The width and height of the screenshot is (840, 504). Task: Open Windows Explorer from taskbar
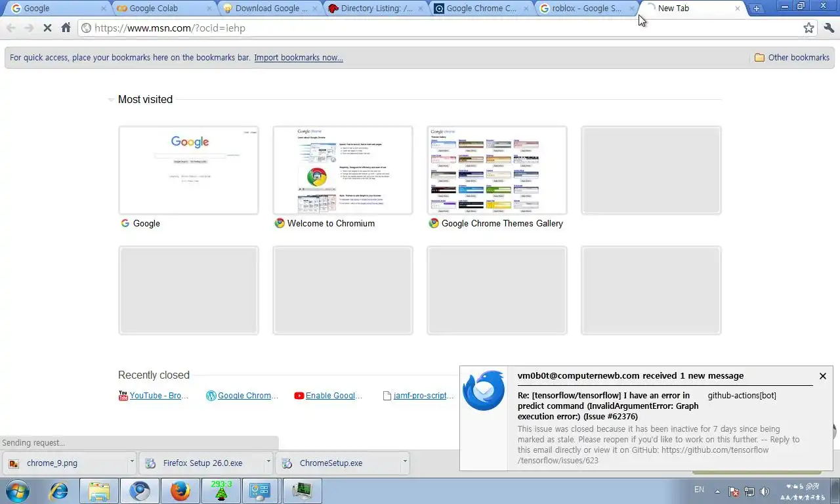pyautogui.click(x=99, y=491)
